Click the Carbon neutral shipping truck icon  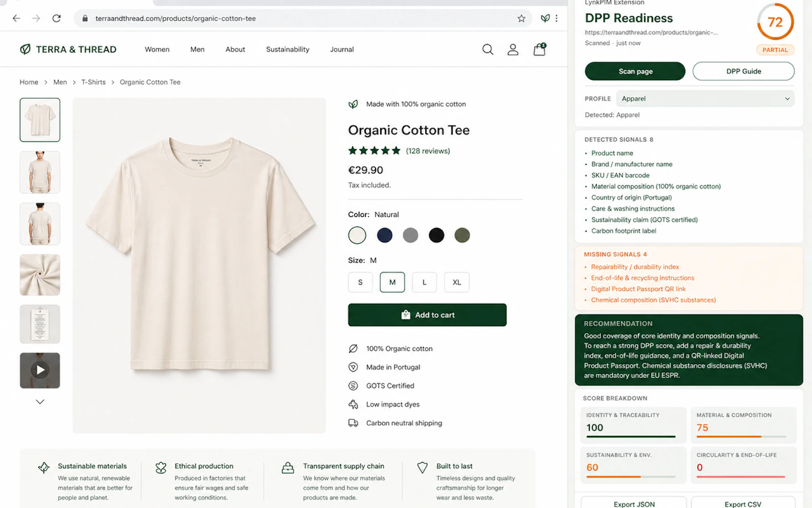coord(353,423)
